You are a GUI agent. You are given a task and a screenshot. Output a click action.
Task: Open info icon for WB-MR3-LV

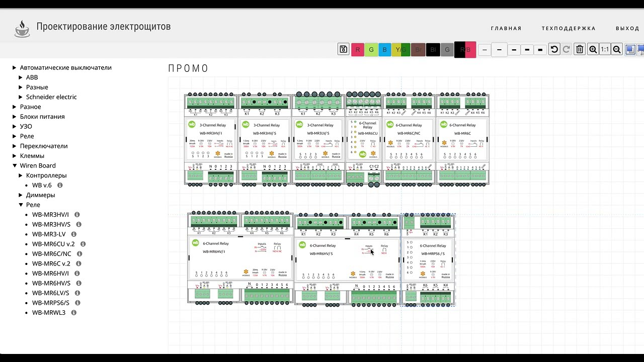pyautogui.click(x=73, y=234)
